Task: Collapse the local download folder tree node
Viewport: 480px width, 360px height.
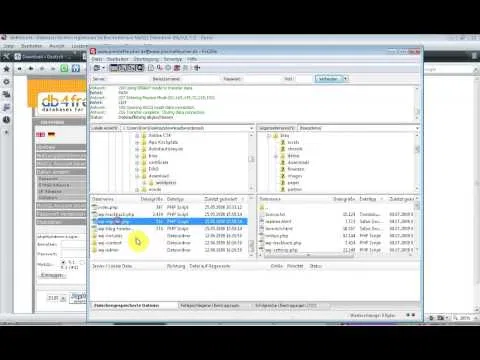Action: pos(137,176)
